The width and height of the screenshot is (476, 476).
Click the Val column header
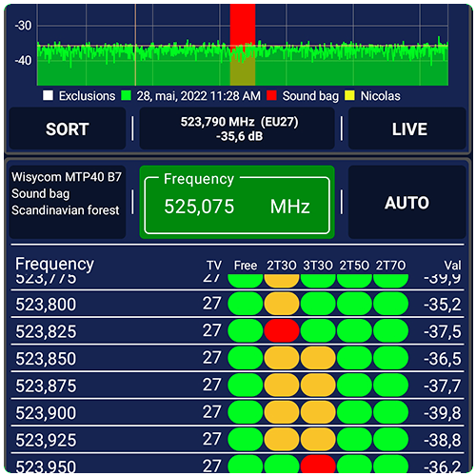tap(452, 266)
